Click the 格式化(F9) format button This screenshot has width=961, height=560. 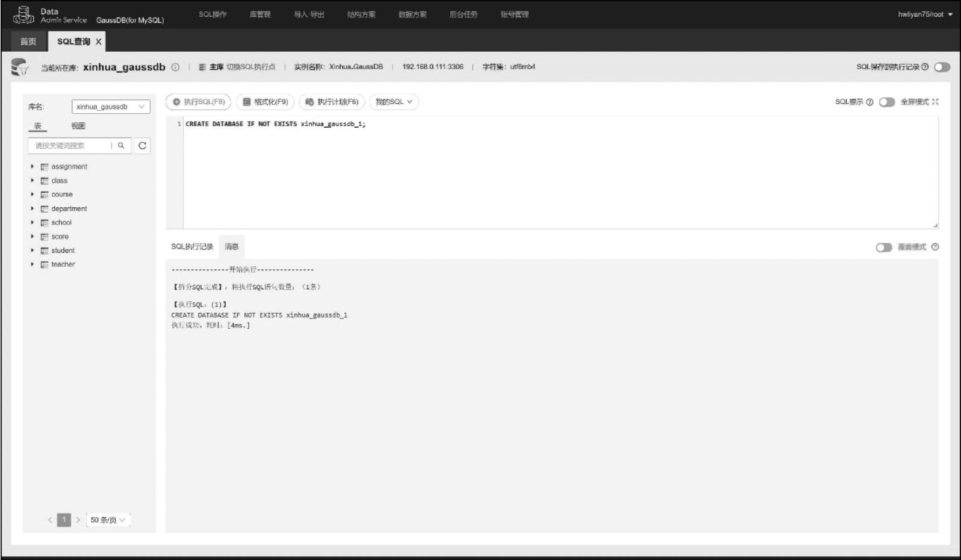coord(265,102)
